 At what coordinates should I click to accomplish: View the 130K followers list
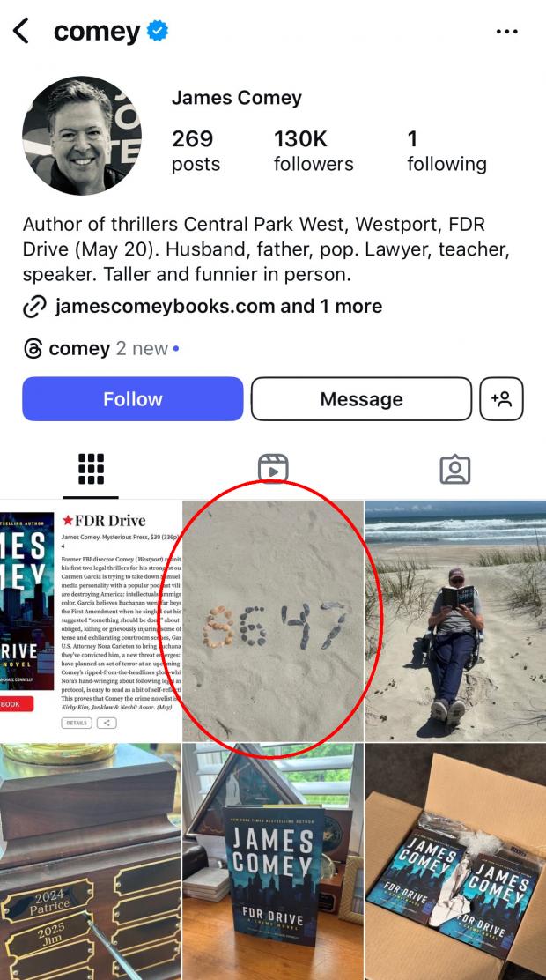tap(314, 151)
